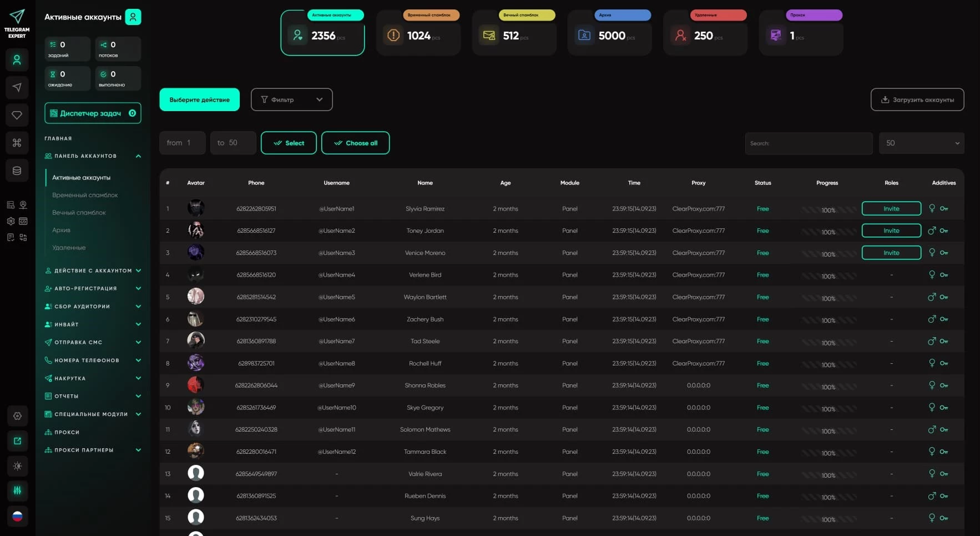980x536 pixels.
Task: Click the Загрузить аккаунты button
Action: [x=917, y=100]
